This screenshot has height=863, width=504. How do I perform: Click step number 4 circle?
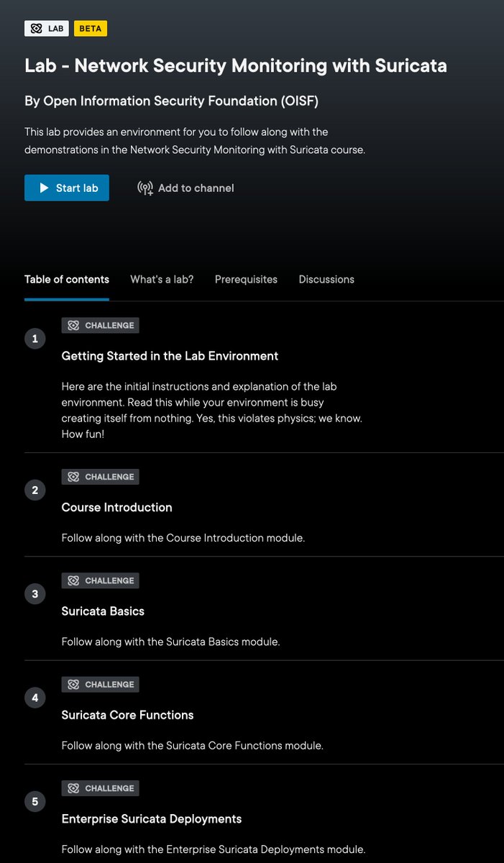point(35,698)
